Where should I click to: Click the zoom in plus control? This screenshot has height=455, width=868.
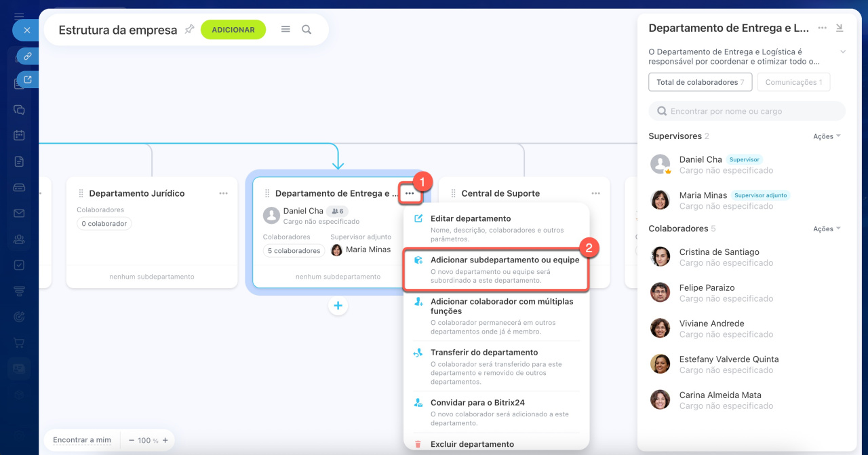(165, 440)
